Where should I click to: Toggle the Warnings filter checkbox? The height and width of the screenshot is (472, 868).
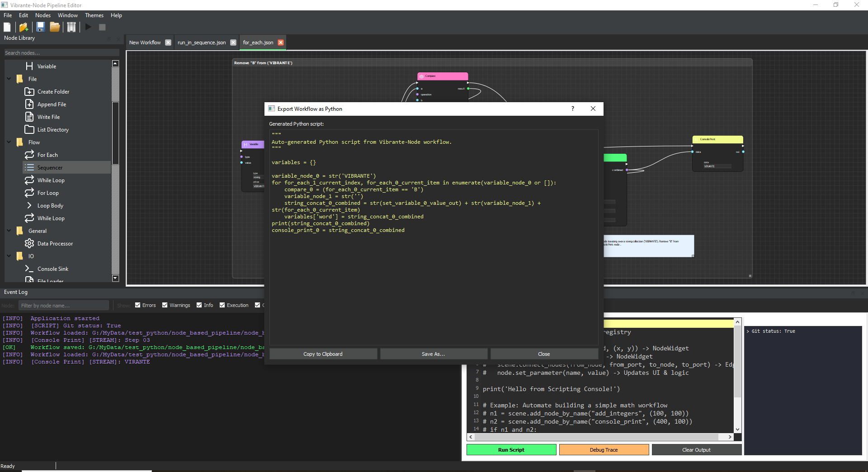pyautogui.click(x=165, y=305)
